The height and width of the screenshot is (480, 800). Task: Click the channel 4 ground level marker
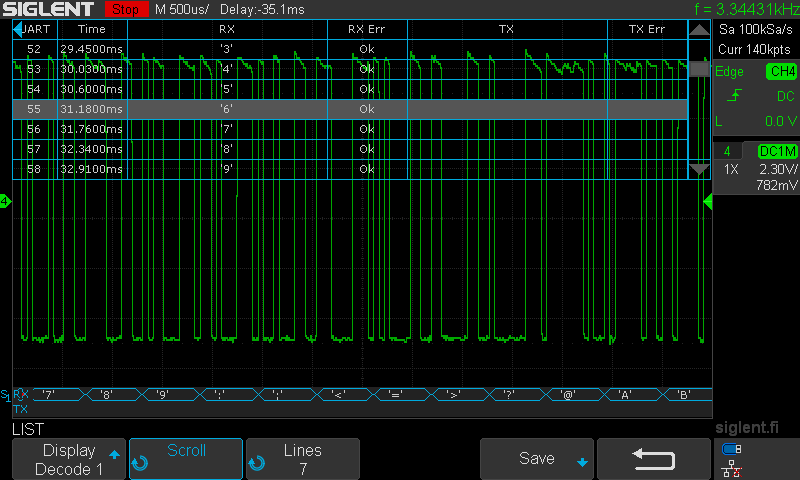[5, 201]
